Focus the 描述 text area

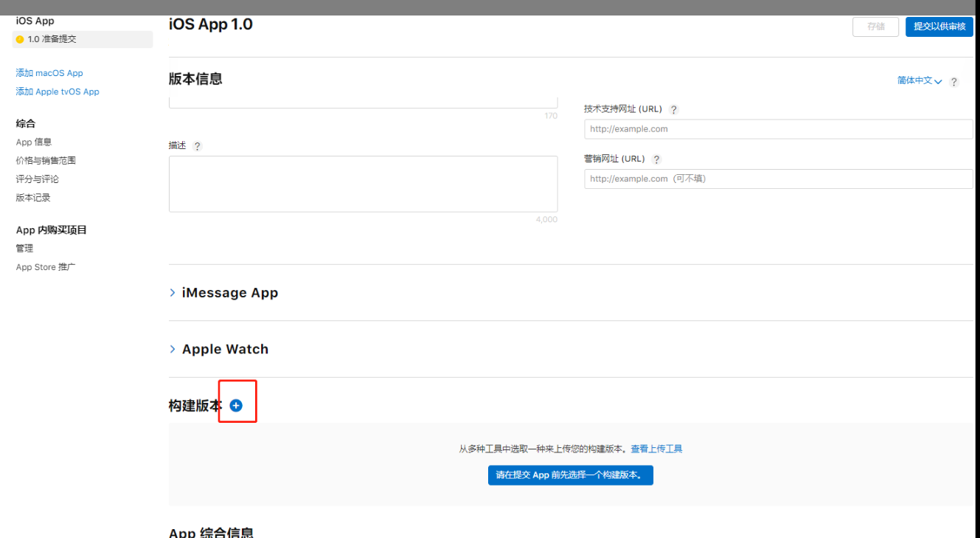[364, 184]
